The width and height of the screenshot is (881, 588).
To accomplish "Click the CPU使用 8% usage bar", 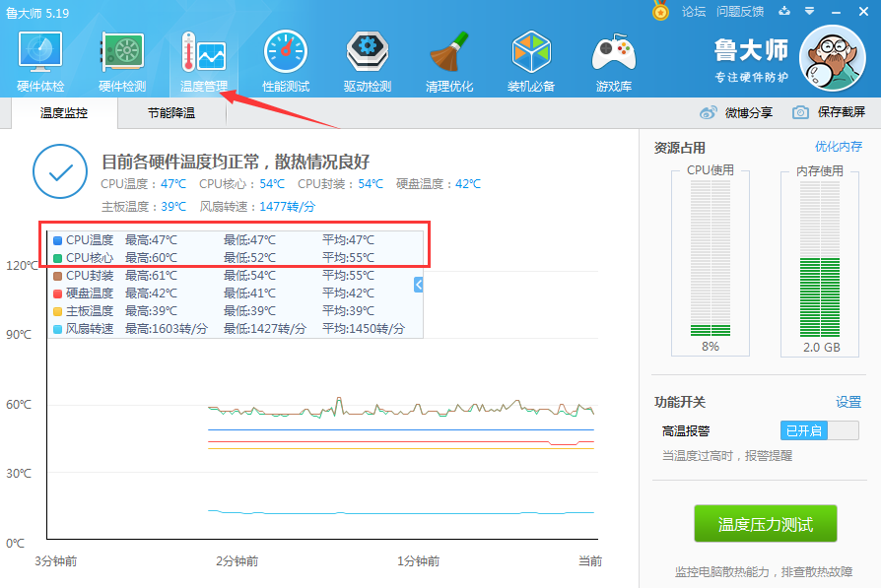I will (x=711, y=259).
